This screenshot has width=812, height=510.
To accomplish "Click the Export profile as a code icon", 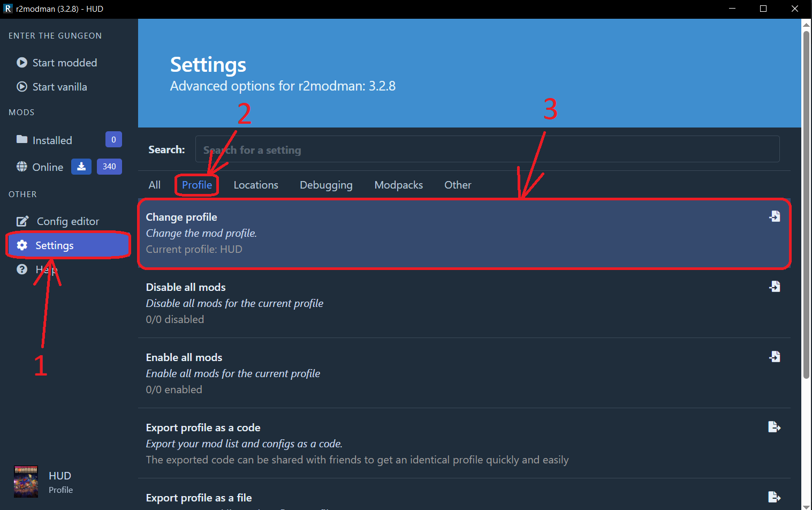I will coord(775,427).
